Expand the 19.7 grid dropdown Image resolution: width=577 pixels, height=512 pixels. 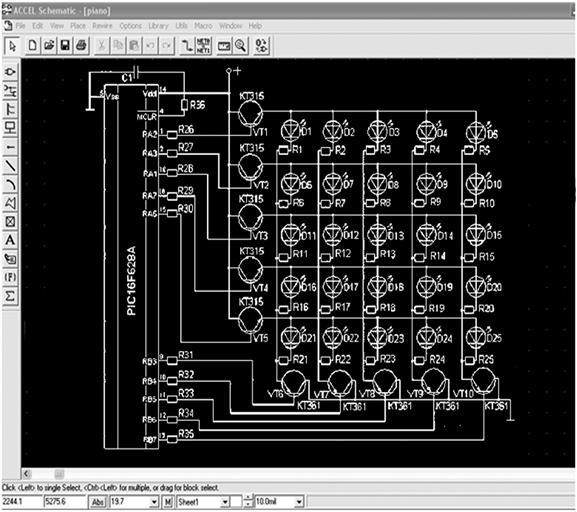coord(155,502)
